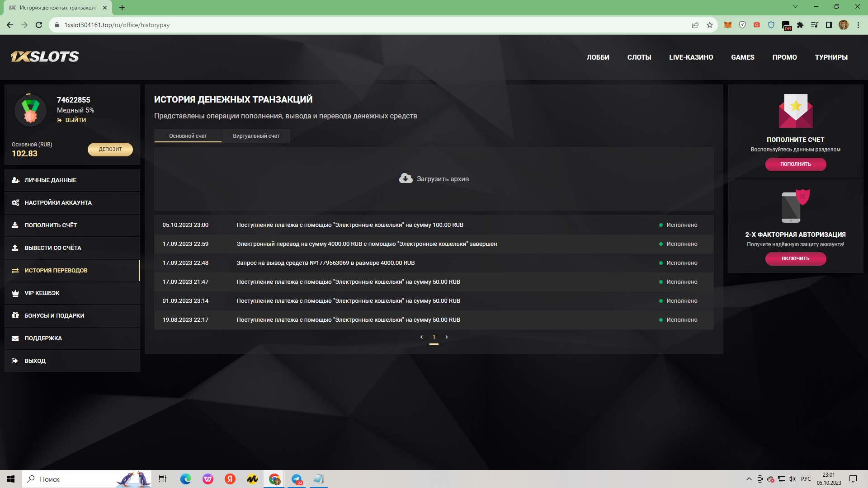Open ПОДДЕРЖКА in the sidebar

click(72, 338)
